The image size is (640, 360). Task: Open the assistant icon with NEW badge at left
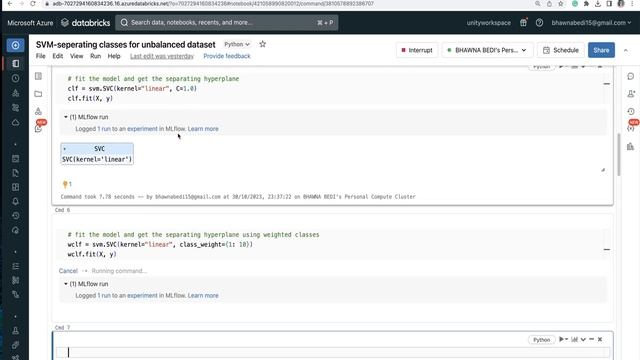pyautogui.click(x=39, y=128)
